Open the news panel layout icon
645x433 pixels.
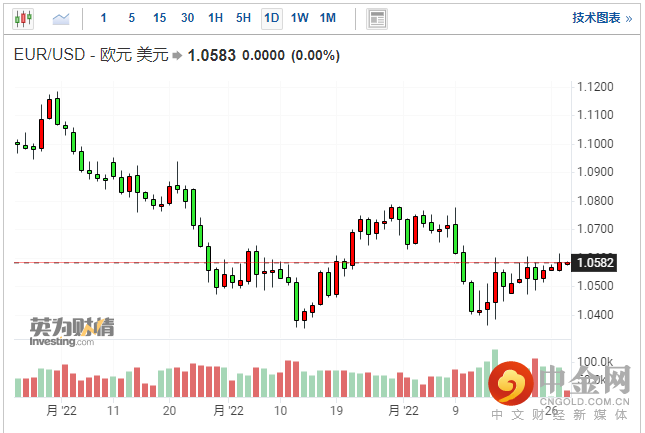click(377, 18)
